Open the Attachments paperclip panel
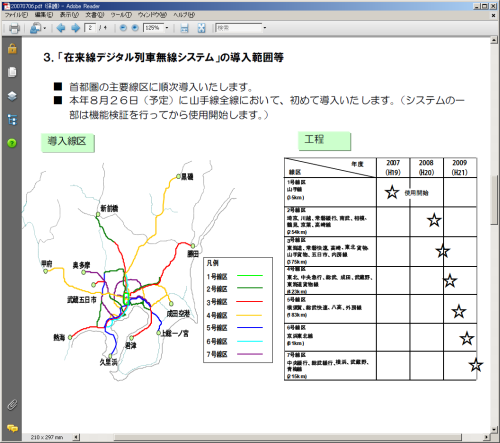This screenshot has width=500, height=443. [x=12, y=405]
